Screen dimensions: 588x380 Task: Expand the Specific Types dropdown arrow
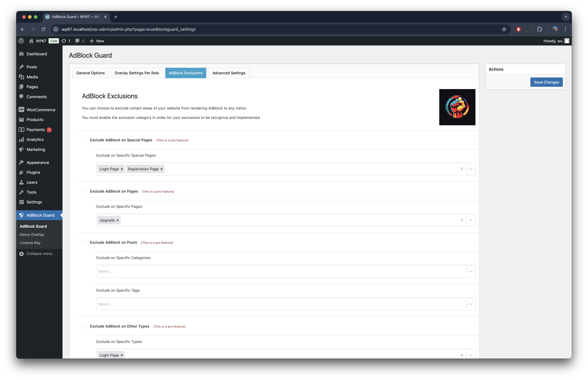pos(471,355)
